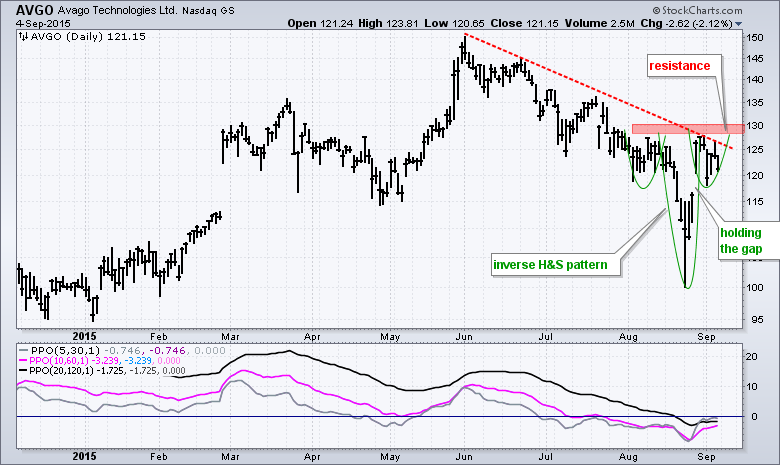
Task: Click the 135 price axis label
Action: 755,103
